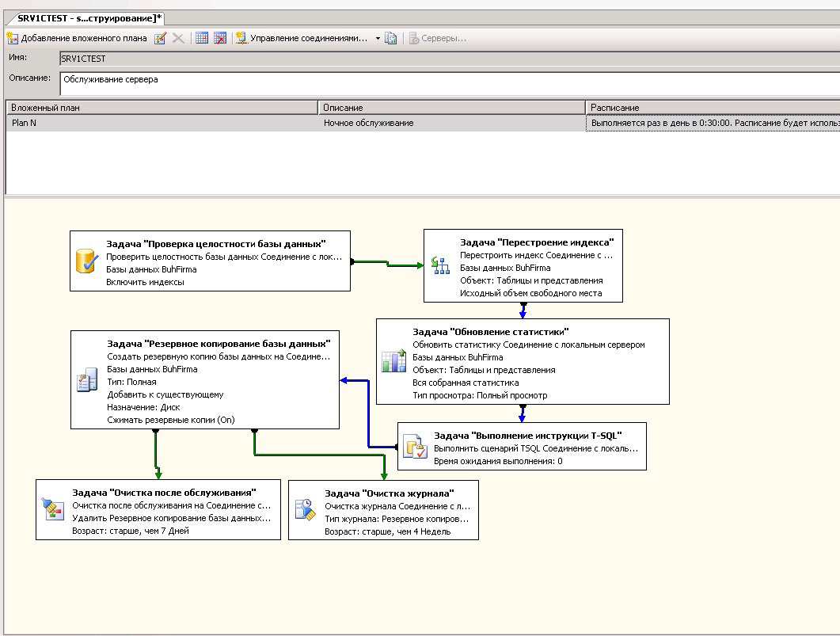Click the "Очистка журнала" task icon
840x636 pixels.
(305, 509)
